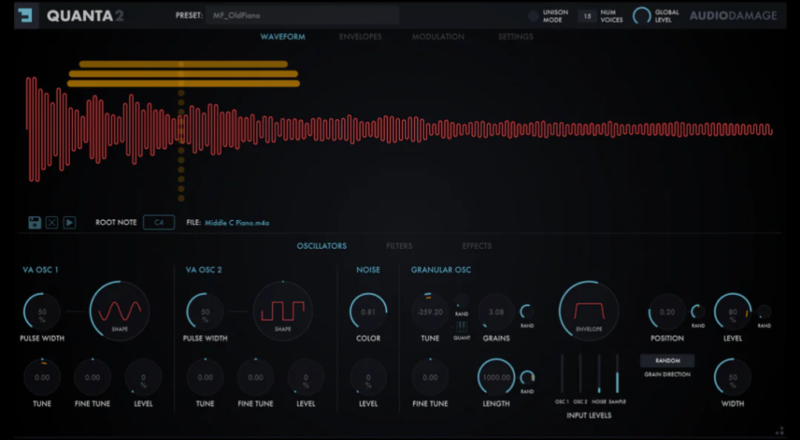Open the Filters section tab
This screenshot has width=800, height=440.
[399, 246]
